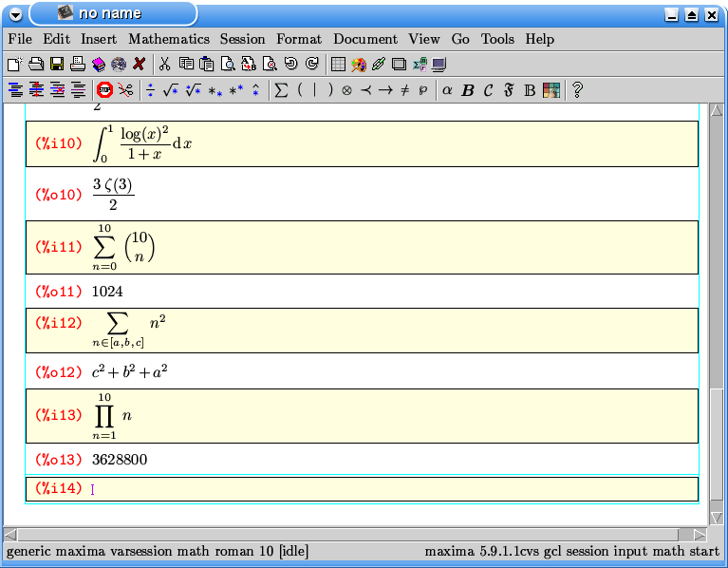
Task: Open the miscellaneous symbols Weierstrass p menu
Action: [422, 90]
